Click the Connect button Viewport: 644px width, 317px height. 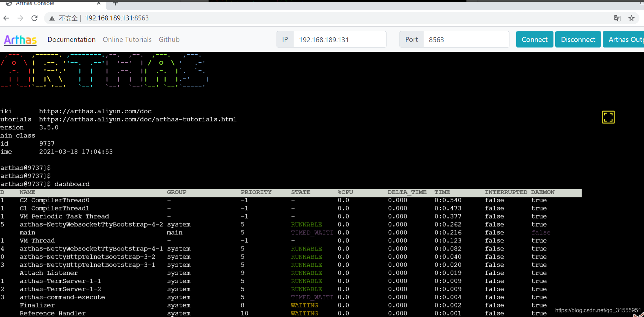(x=534, y=39)
